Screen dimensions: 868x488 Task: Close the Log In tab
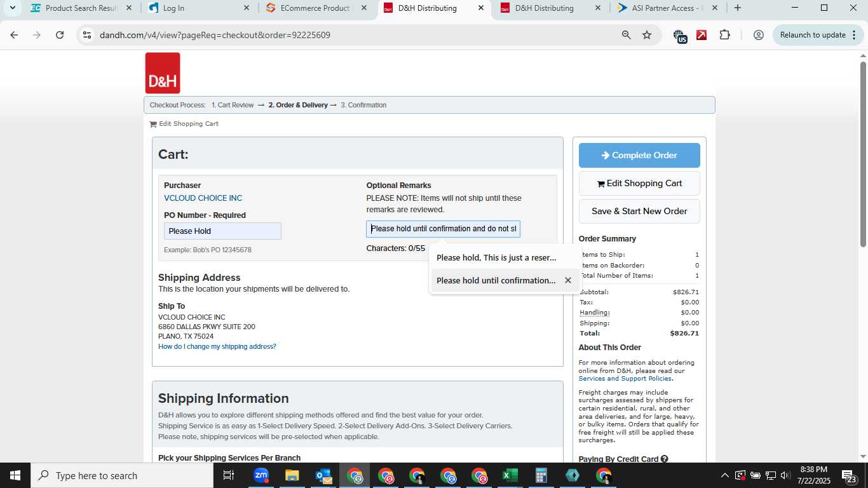tap(247, 8)
